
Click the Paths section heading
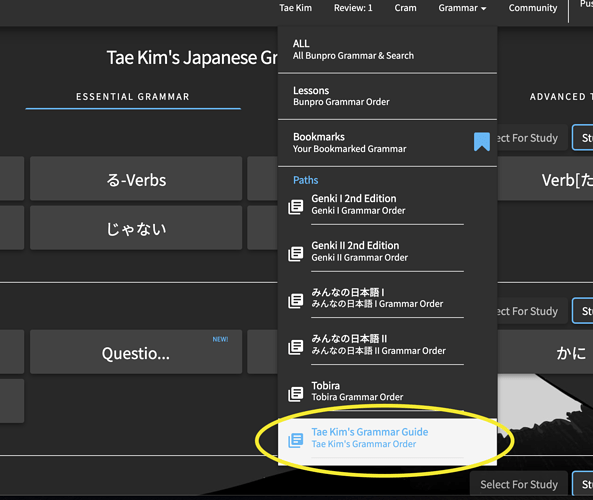tap(306, 180)
